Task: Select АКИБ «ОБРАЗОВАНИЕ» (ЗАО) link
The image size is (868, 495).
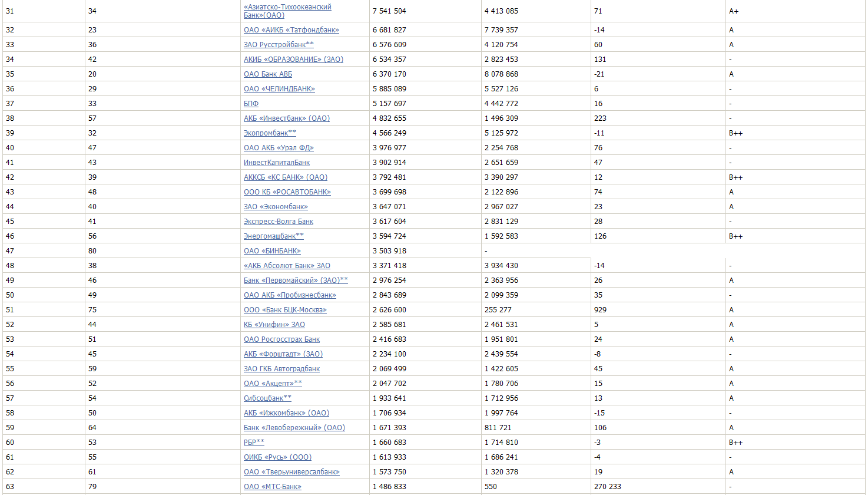Action: click(x=293, y=60)
